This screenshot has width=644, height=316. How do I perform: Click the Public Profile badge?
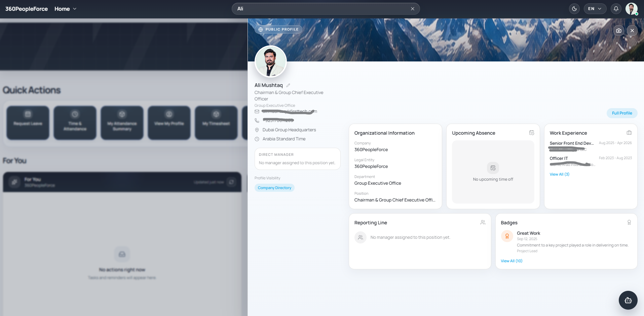point(278,29)
